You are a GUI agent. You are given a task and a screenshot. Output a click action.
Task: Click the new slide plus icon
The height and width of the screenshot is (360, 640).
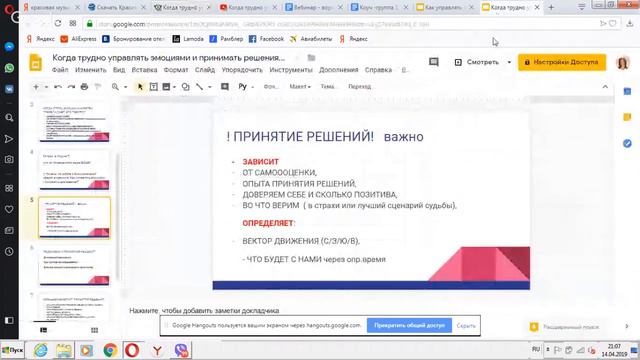(x=36, y=87)
